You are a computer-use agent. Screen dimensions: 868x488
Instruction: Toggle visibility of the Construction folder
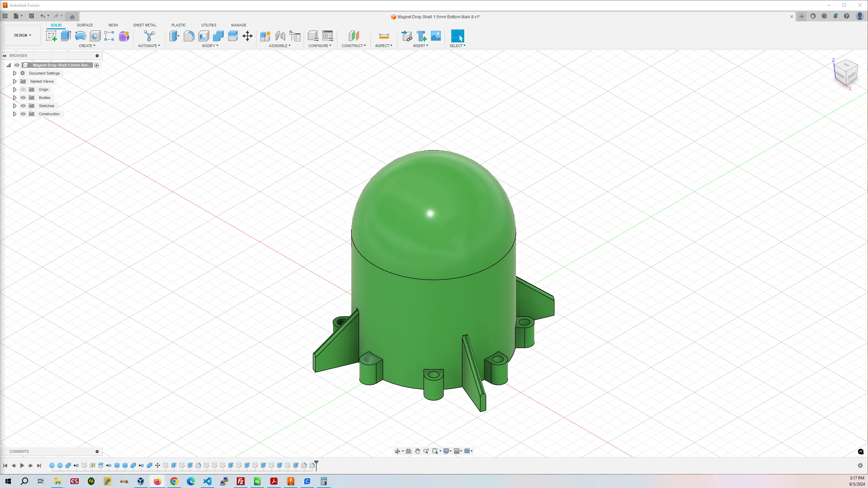[23, 114]
